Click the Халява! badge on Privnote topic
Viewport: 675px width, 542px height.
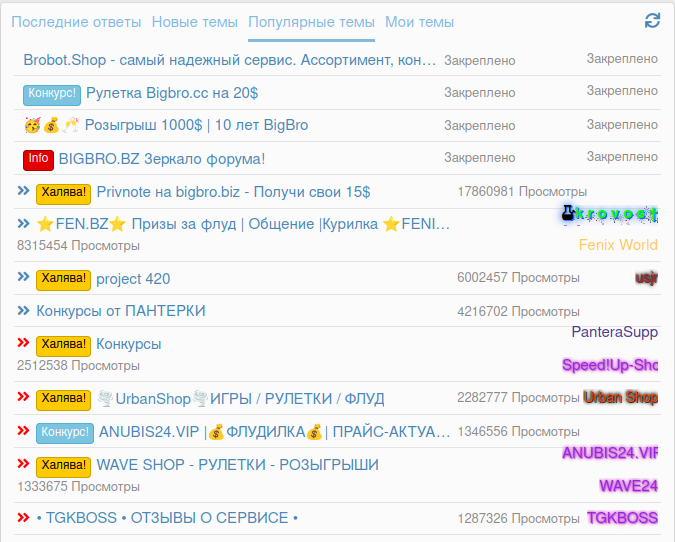click(63, 194)
